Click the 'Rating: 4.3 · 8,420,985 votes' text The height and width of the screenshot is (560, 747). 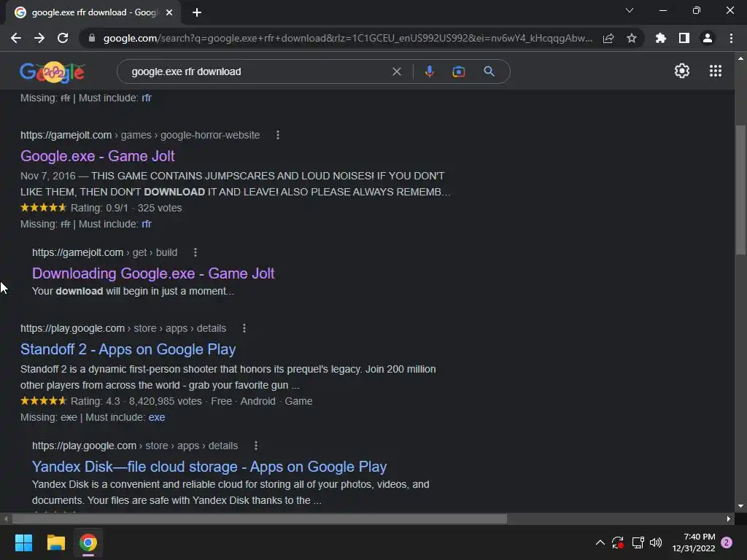(136, 402)
